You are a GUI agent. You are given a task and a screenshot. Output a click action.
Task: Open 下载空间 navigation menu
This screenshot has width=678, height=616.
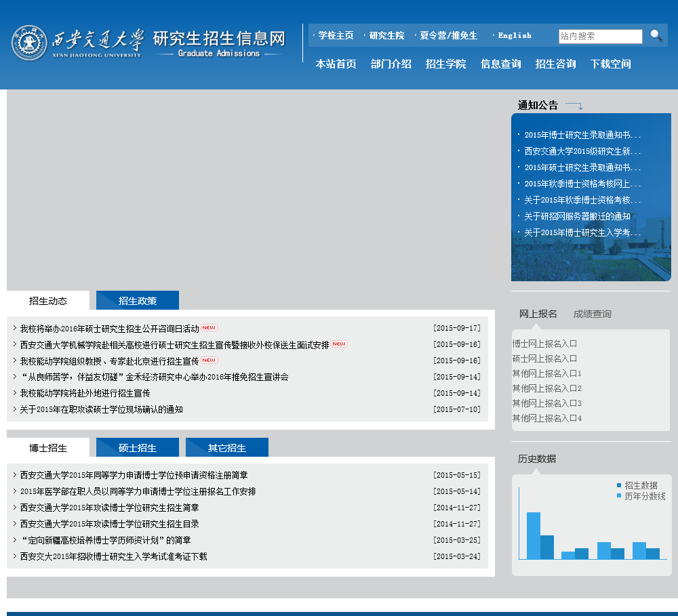coord(611,64)
